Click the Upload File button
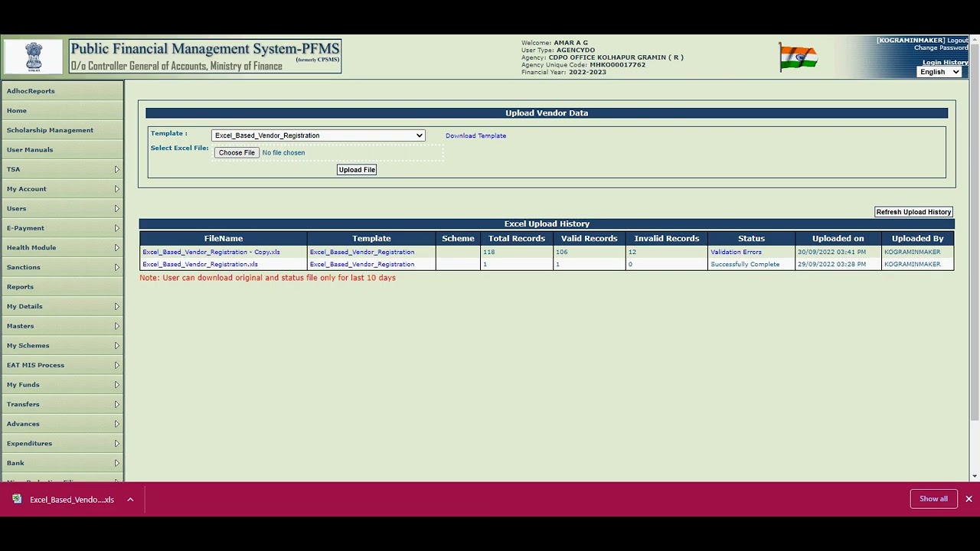This screenshot has width=980, height=551. [x=357, y=170]
